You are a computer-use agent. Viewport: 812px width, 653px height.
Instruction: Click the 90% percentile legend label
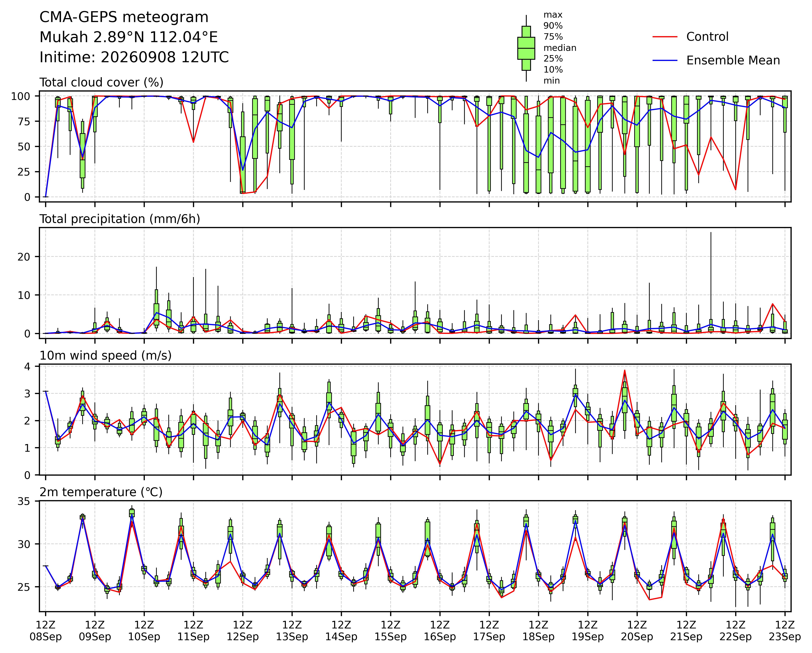[553, 26]
